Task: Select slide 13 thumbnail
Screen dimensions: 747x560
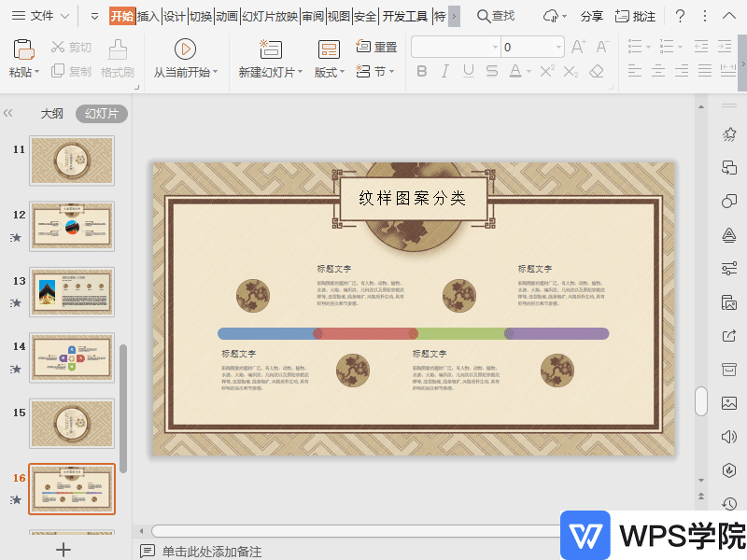Action: 72,292
